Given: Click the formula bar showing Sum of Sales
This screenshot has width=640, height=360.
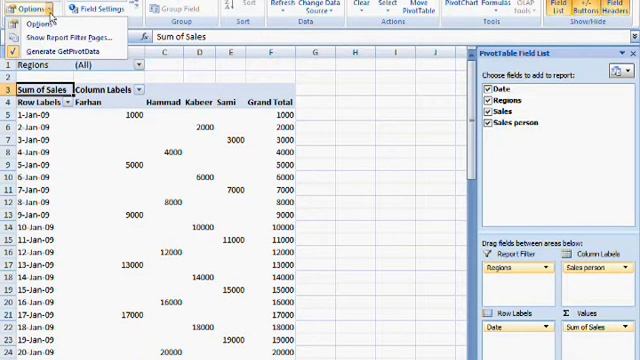Looking at the screenshot, I should tap(391, 37).
